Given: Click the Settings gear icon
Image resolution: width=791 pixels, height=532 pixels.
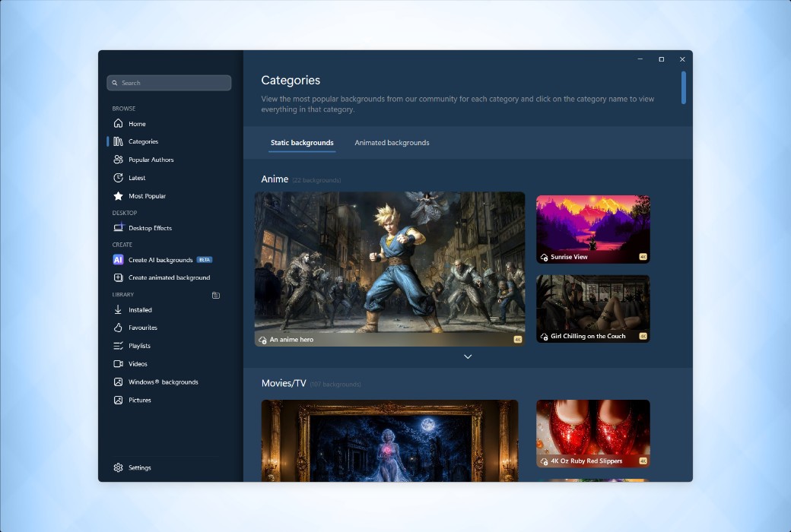Looking at the screenshot, I should coord(118,467).
